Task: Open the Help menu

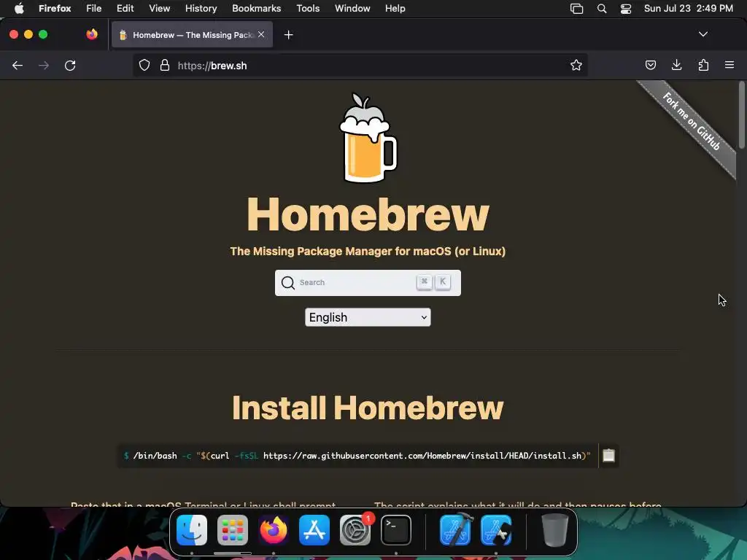Action: 395,9
